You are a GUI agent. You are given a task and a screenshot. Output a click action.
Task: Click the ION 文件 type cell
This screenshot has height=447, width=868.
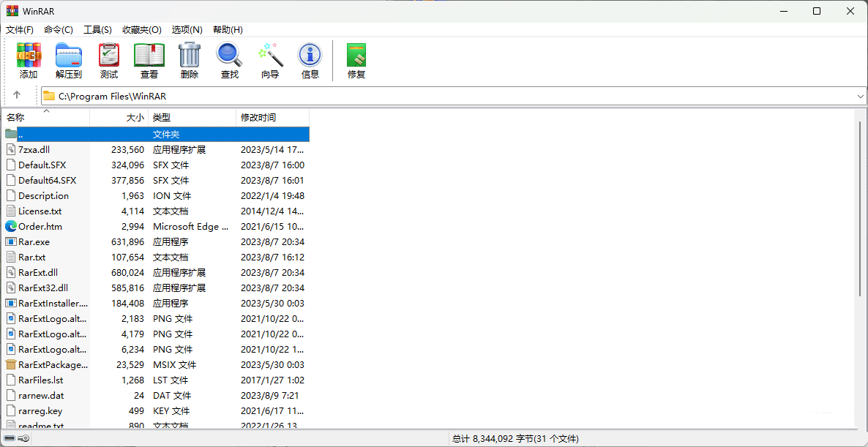pyautogui.click(x=172, y=196)
